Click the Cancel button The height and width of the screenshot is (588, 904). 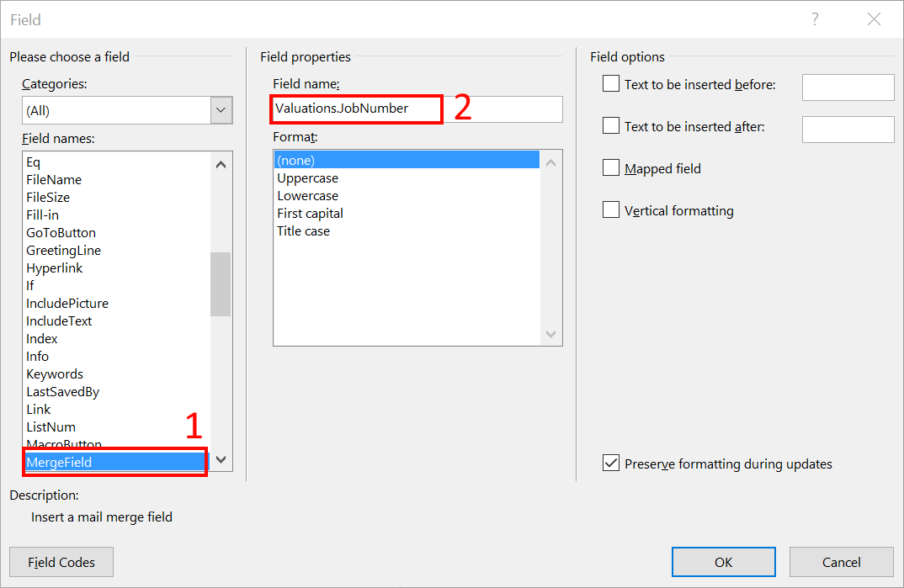(x=842, y=562)
